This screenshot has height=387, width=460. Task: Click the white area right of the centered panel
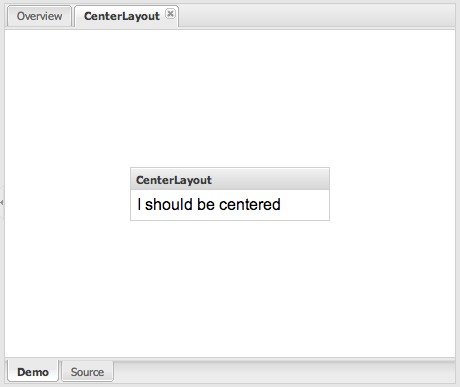pos(392,194)
